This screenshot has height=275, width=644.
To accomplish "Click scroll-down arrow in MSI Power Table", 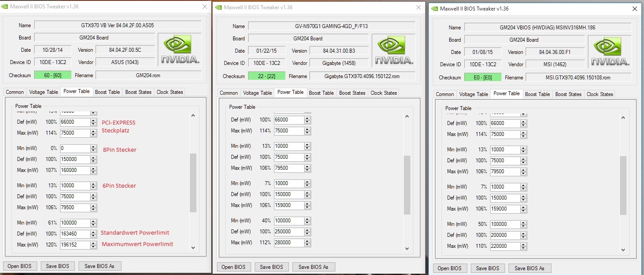I will coord(623,250).
